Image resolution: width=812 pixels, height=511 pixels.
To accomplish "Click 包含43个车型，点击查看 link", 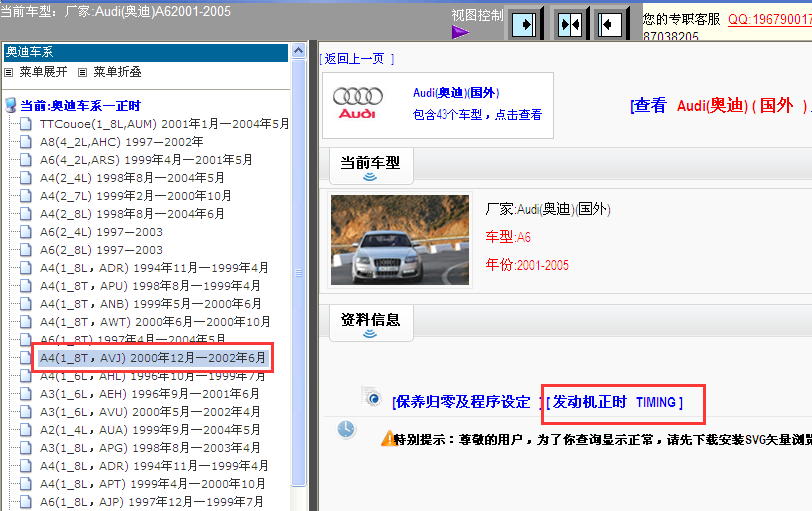I will 477,114.
